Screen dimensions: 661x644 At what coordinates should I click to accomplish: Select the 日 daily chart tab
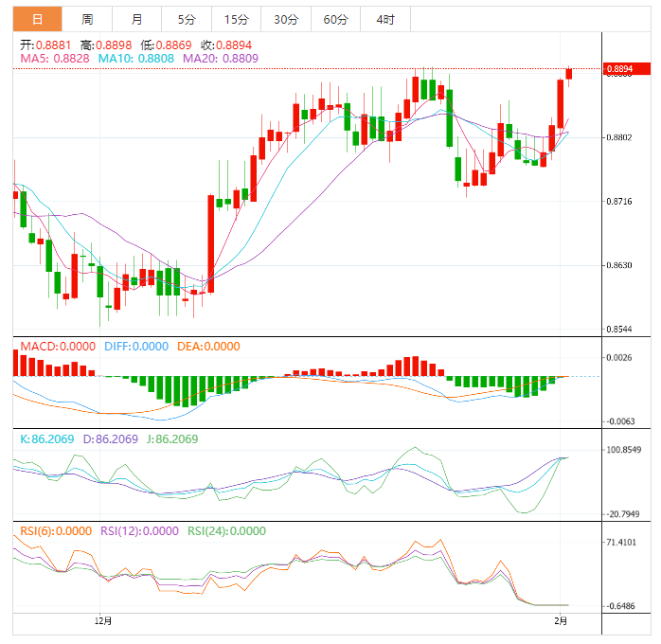coord(38,19)
